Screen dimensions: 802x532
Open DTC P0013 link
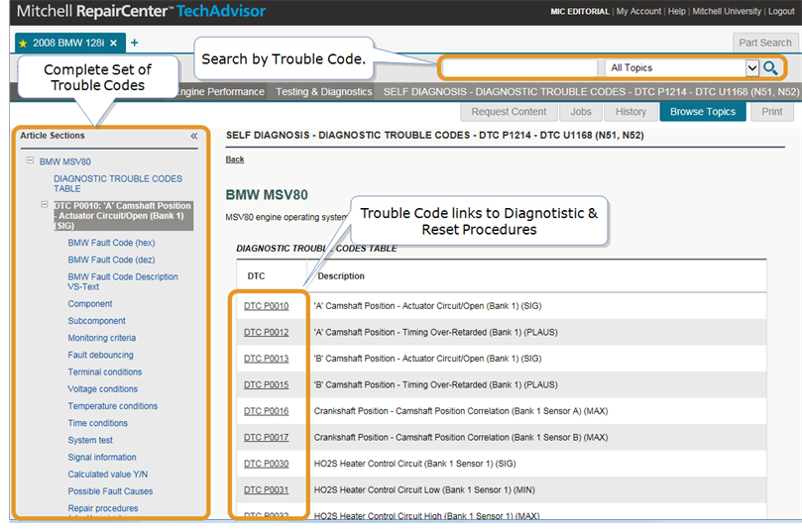point(266,359)
